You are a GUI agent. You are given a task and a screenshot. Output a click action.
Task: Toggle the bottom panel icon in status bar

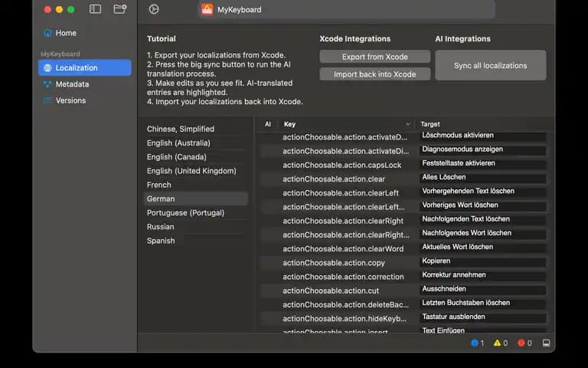pyautogui.click(x=547, y=343)
